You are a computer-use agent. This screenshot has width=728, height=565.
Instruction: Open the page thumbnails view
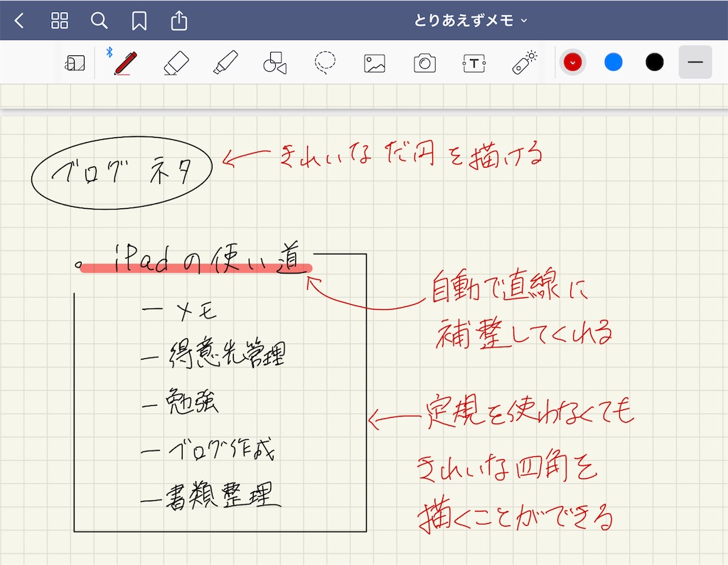point(60,21)
